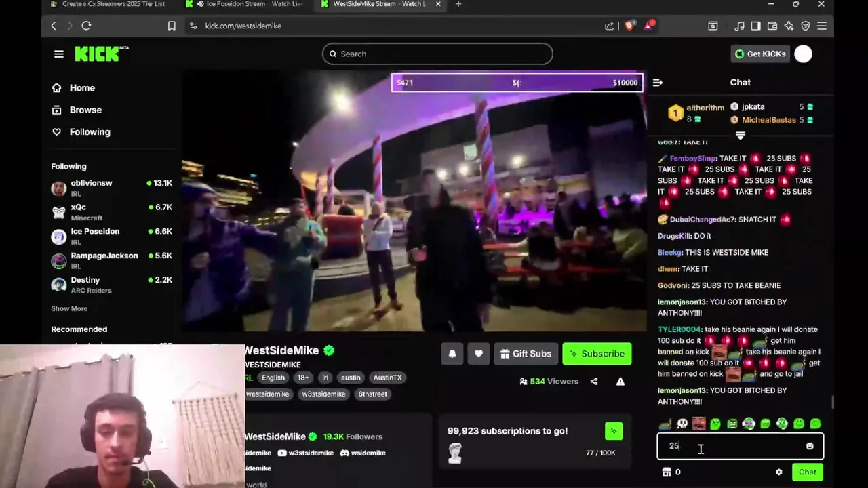Expand Following list with Show More
The width and height of the screenshot is (868, 488).
point(69,308)
